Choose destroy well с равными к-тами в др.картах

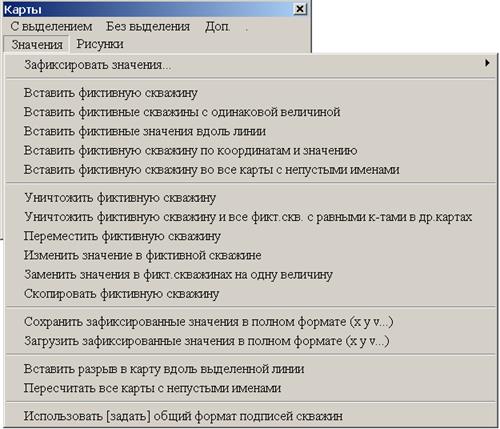[x=251, y=217]
